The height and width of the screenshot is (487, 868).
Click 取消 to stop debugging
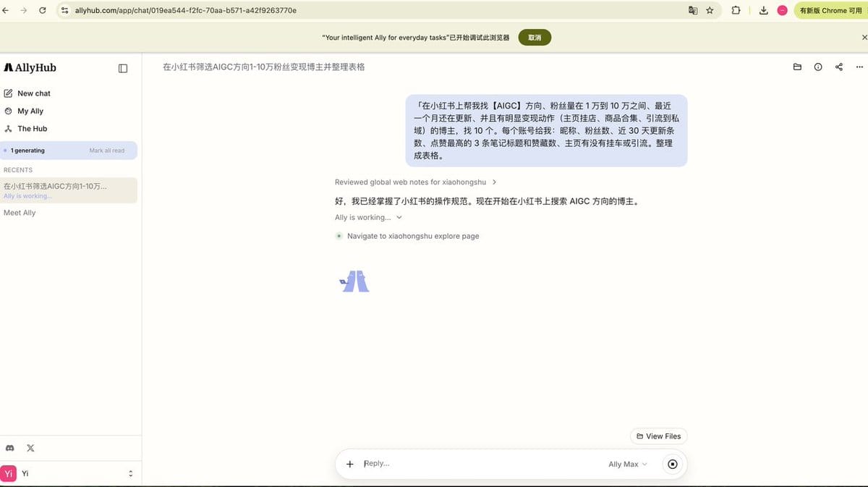535,38
